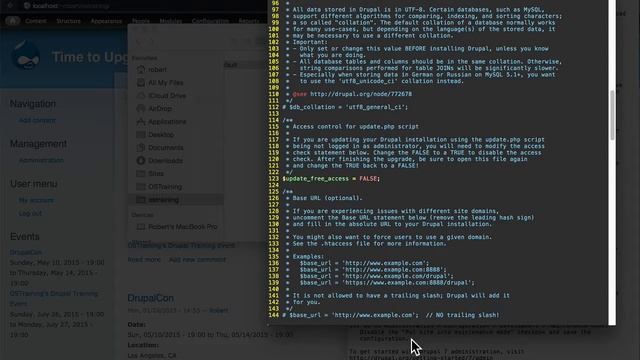
Task: Select All My Files icon in Finder sidebar
Action: point(141,82)
